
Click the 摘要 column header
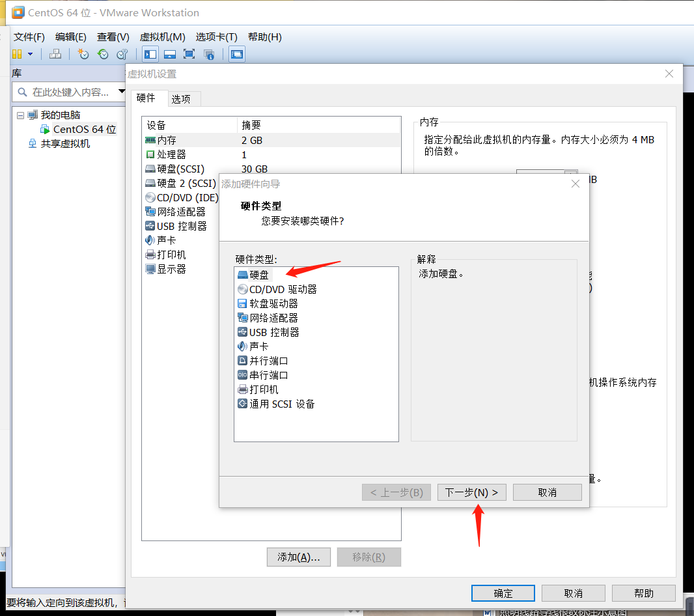coord(318,125)
